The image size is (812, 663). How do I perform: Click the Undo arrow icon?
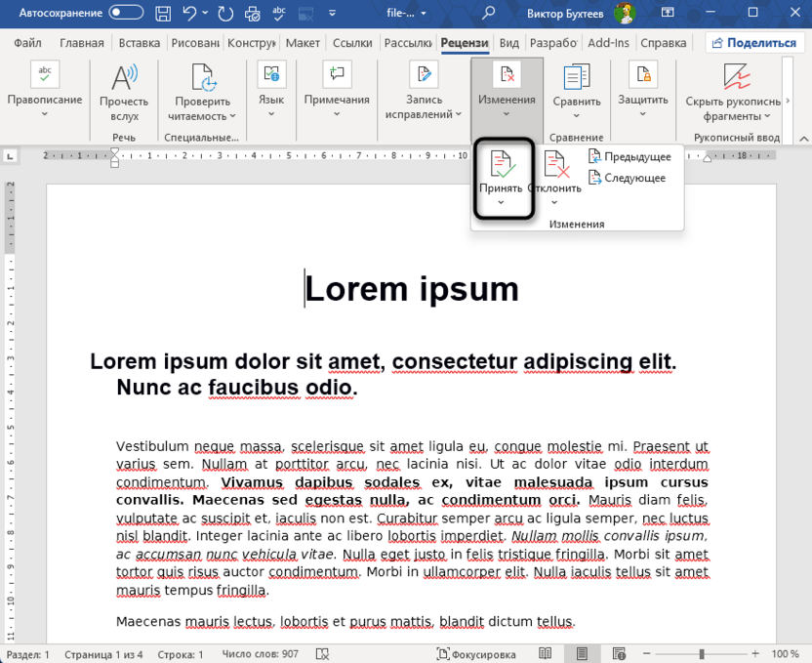coord(189,13)
